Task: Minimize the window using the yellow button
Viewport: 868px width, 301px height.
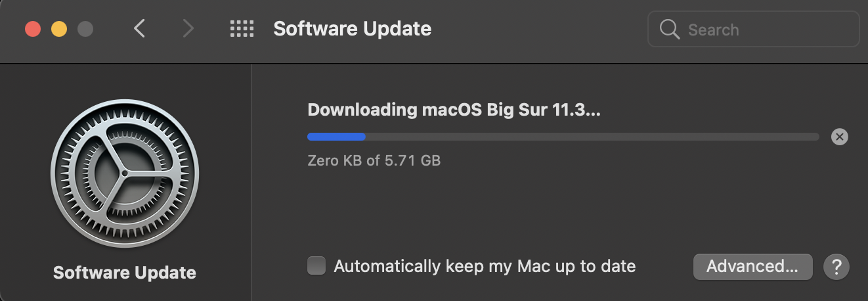Action: (59, 29)
